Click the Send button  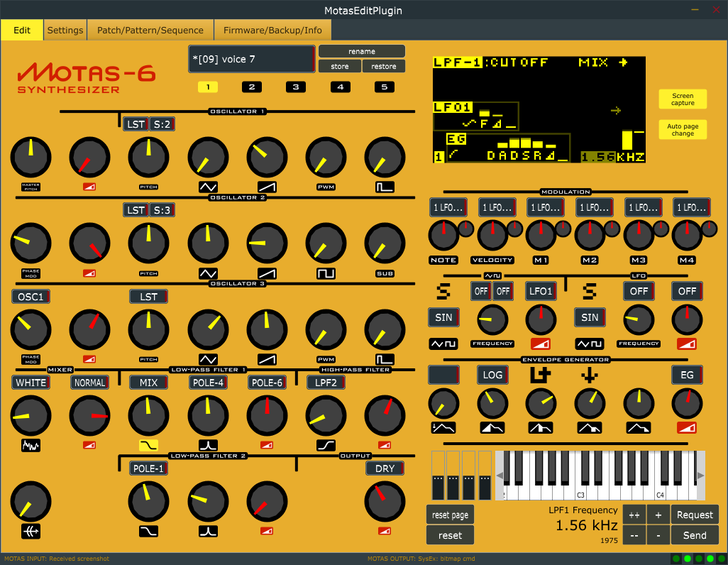695,535
